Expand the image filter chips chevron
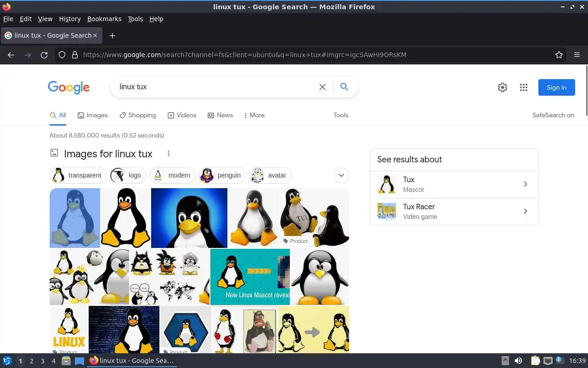This screenshot has height=368, width=588. 341,175
